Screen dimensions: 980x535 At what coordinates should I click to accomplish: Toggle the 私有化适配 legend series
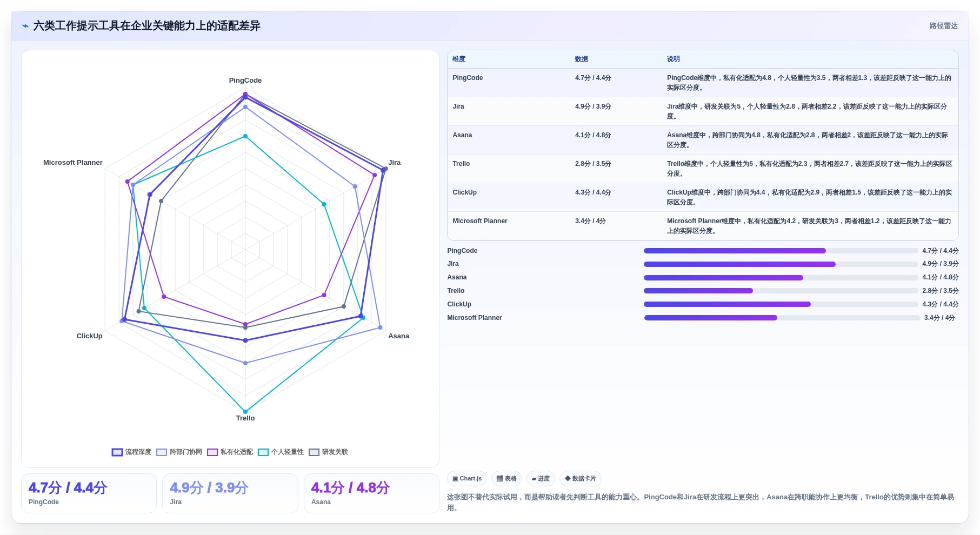point(230,452)
